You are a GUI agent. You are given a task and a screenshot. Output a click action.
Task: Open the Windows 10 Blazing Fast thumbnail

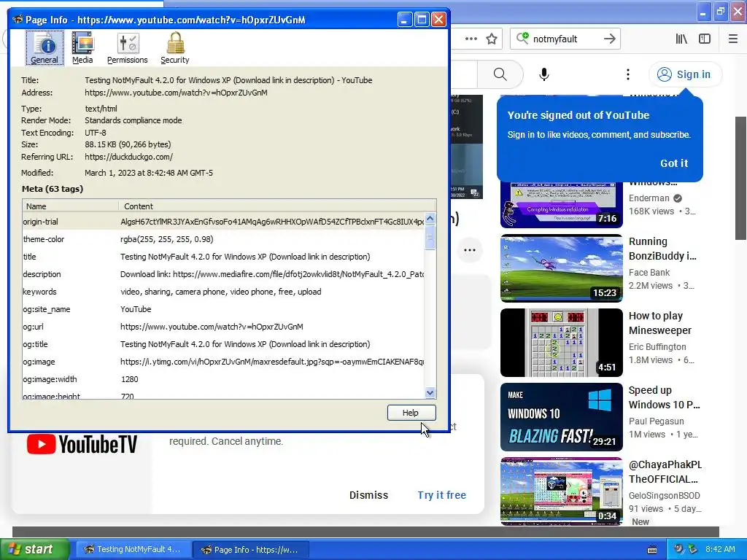point(561,416)
